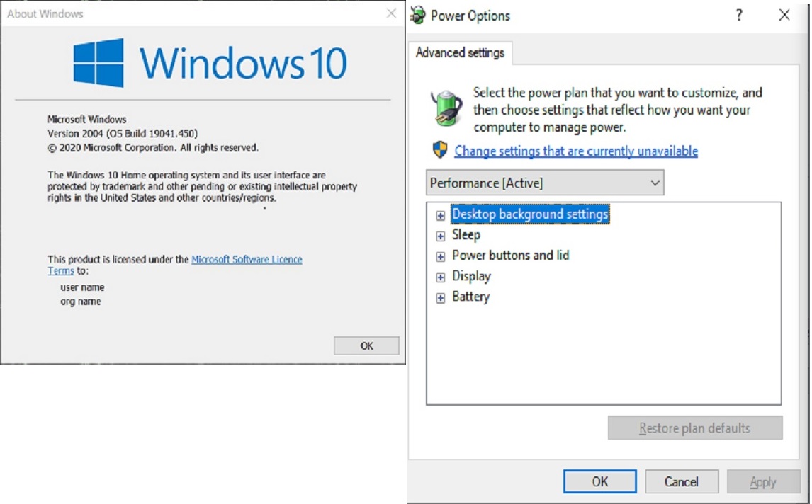Image resolution: width=812 pixels, height=504 pixels.
Task: Click the 'org name' licensee text
Action: 81,302
